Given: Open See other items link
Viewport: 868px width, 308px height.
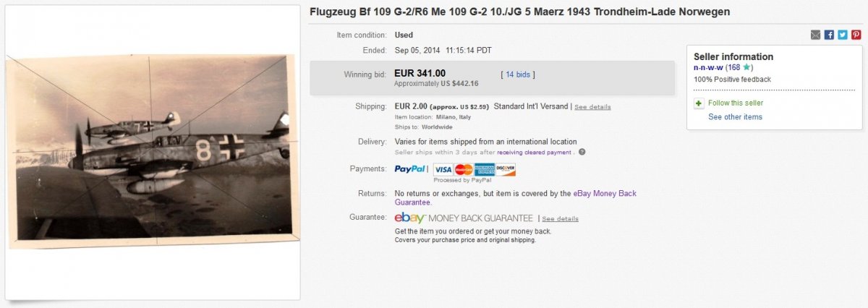Looking at the screenshot, I should pos(735,117).
